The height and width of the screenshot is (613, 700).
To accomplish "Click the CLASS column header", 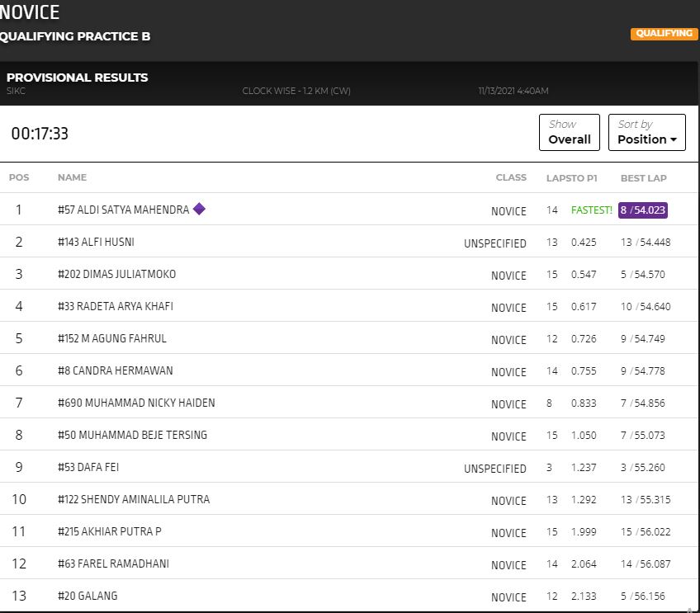I will [510, 178].
